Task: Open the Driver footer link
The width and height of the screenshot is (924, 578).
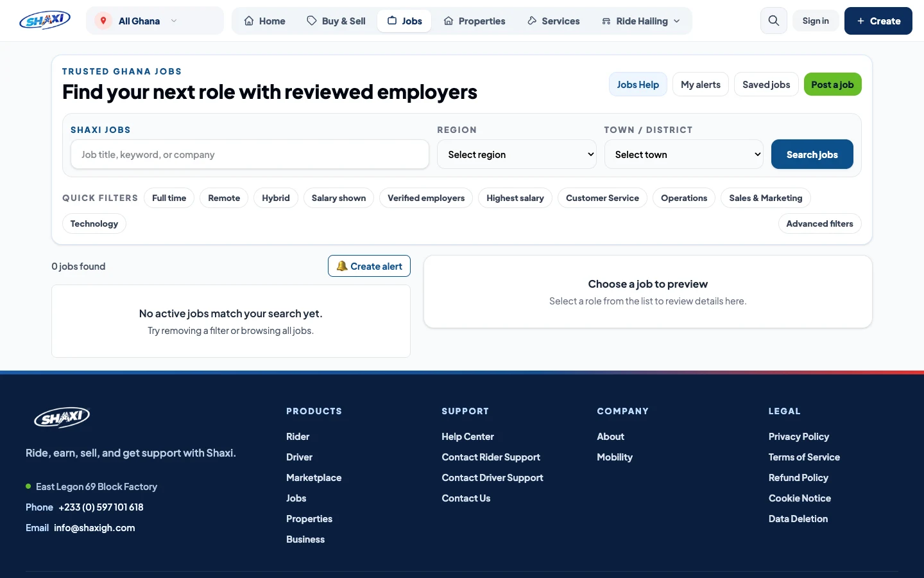Action: point(299,457)
